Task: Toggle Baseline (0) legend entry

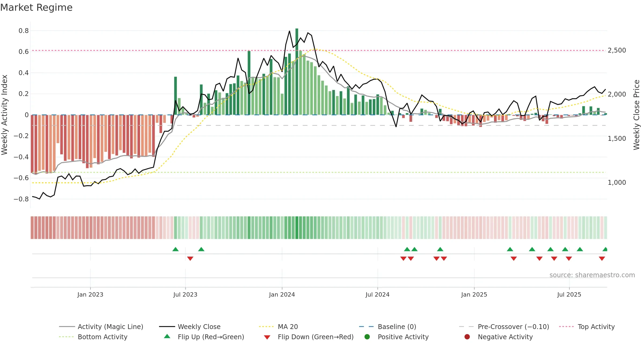Action: click(x=387, y=327)
